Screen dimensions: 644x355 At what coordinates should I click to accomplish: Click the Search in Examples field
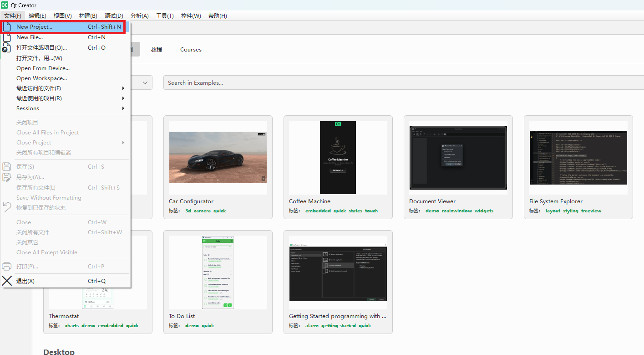pos(403,82)
